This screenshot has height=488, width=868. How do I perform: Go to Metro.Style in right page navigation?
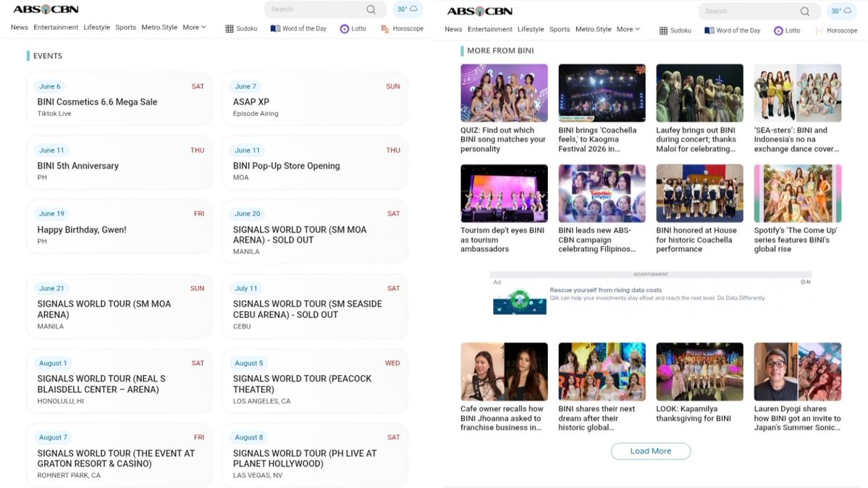pyautogui.click(x=594, y=30)
